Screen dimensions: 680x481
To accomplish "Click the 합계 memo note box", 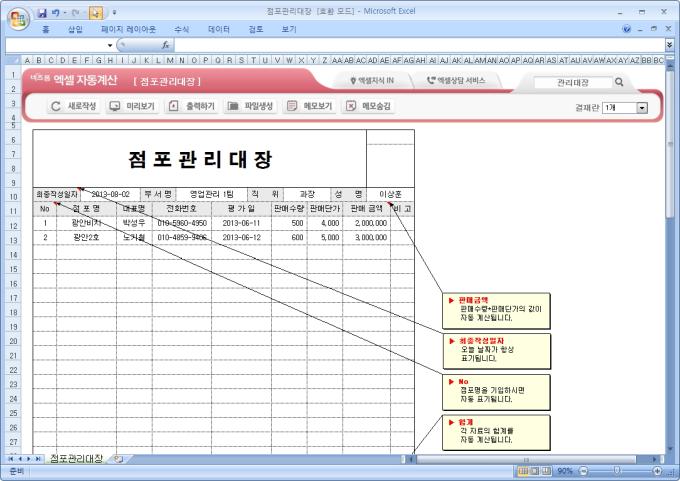I will [x=496, y=433].
